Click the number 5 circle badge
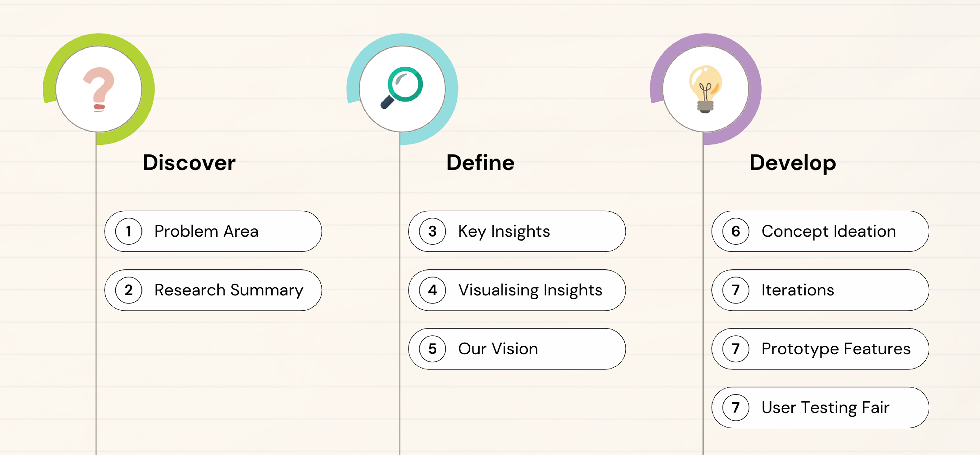 coord(432,349)
